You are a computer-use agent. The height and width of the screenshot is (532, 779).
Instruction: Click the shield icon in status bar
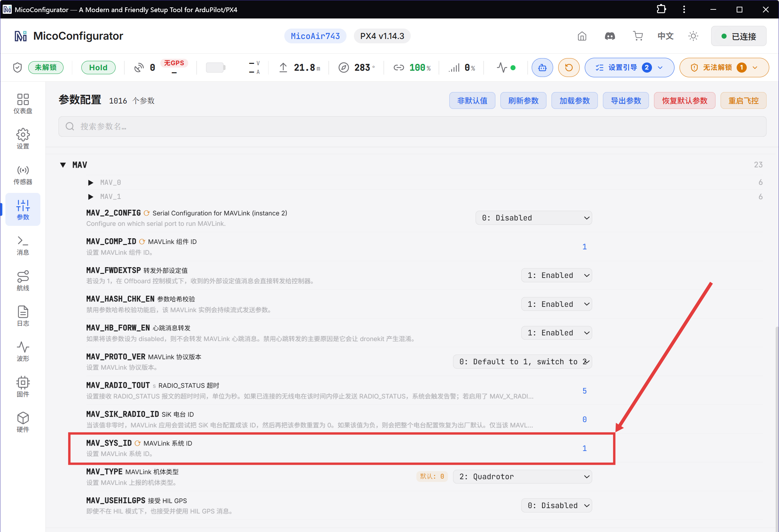pos(17,68)
